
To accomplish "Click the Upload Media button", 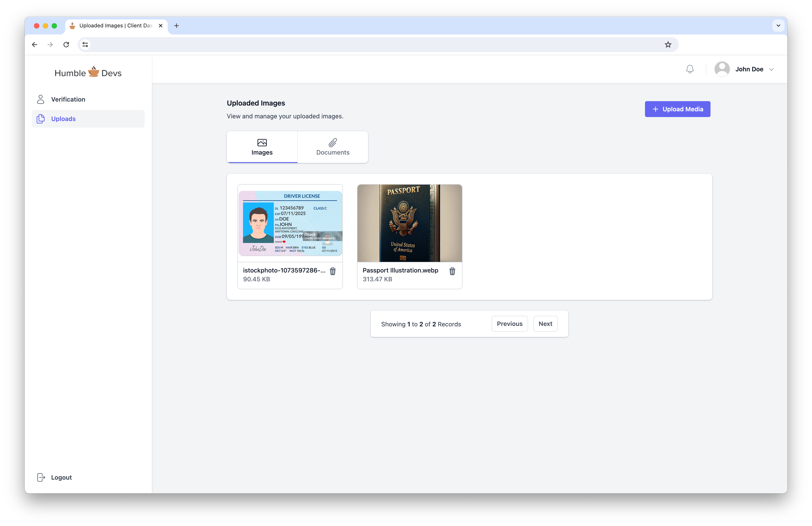I will [677, 109].
